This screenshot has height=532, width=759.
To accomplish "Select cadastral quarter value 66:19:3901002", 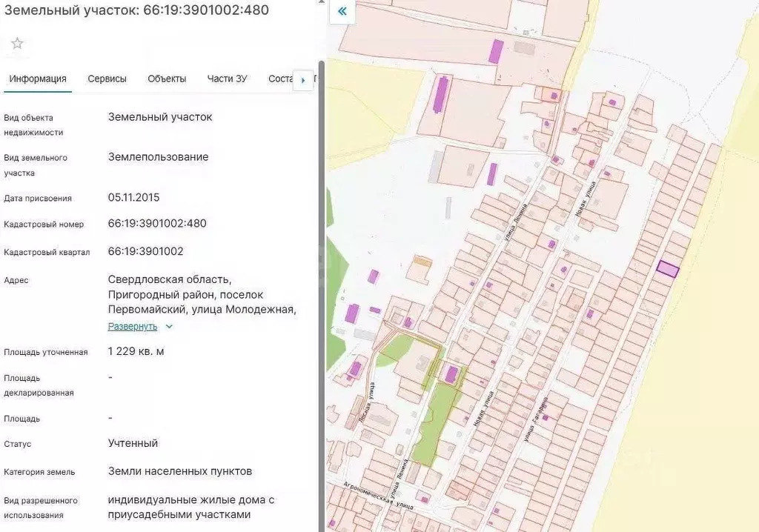I will pyautogui.click(x=146, y=252).
